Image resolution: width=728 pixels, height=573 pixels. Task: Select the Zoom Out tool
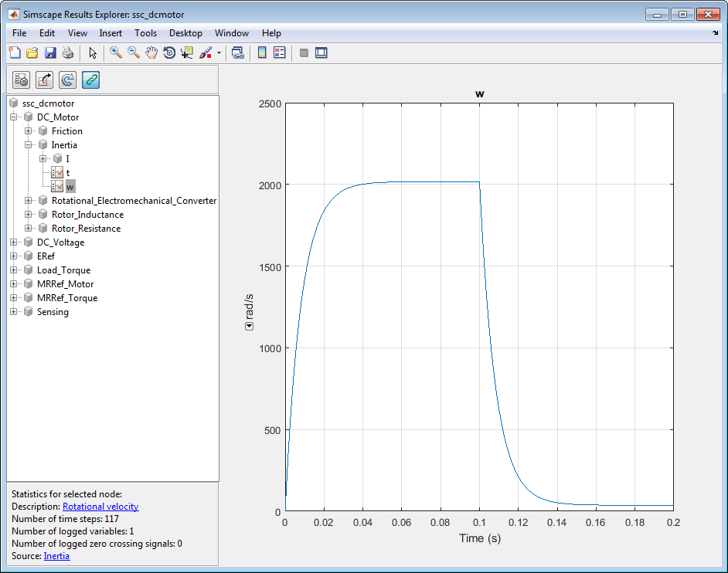[134, 53]
